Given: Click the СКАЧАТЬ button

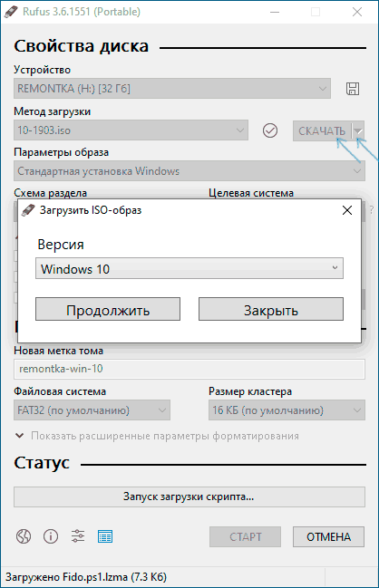Looking at the screenshot, I should [x=322, y=130].
